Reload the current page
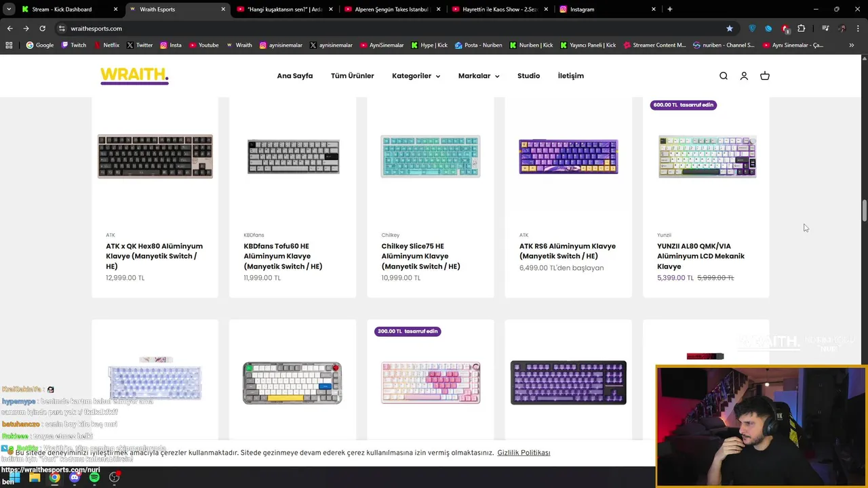 pos(42,28)
